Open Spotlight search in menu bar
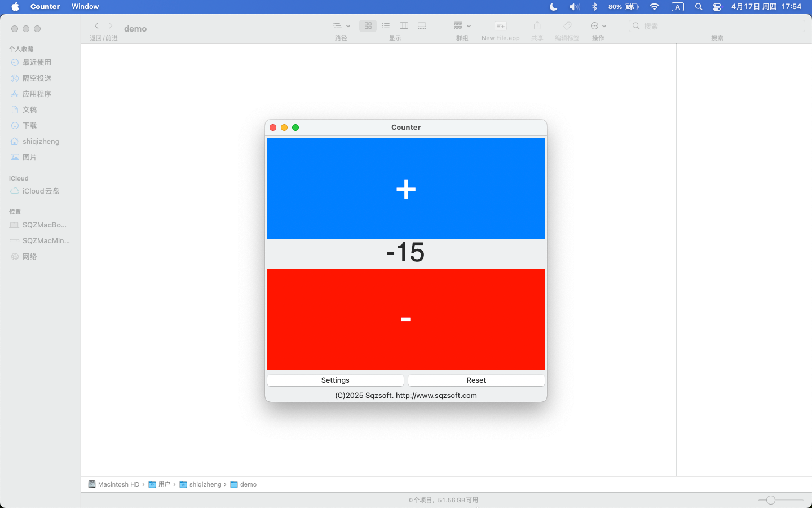812x508 pixels. 699,7
